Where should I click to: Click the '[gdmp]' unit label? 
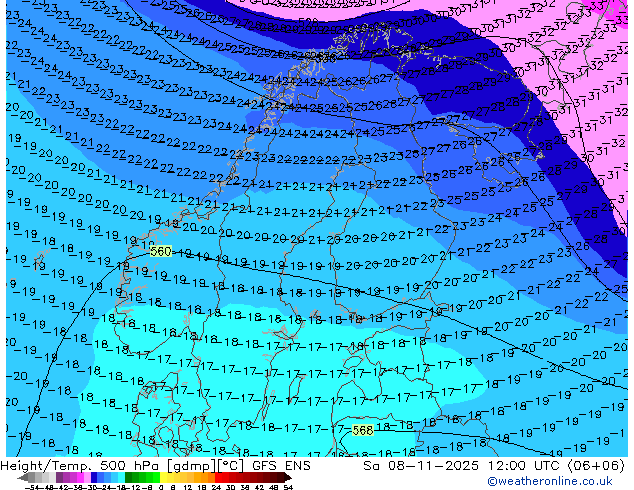click(x=191, y=466)
